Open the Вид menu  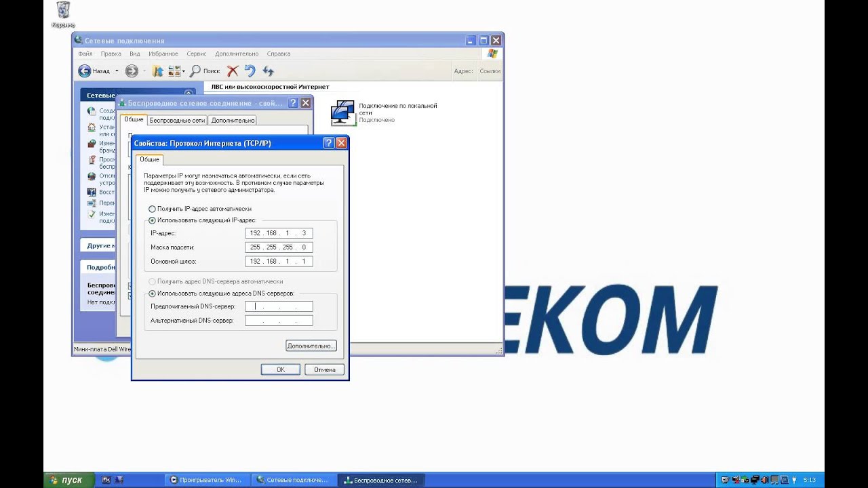pos(135,54)
